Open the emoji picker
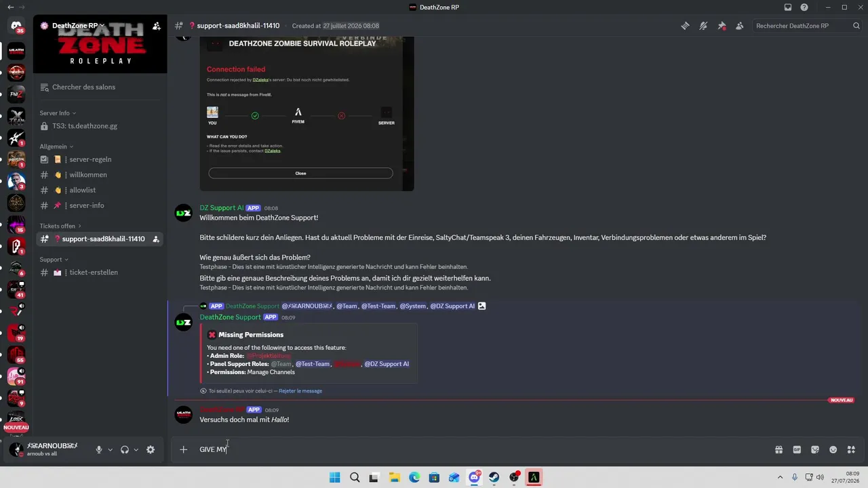This screenshot has height=488, width=868. tap(833, 449)
